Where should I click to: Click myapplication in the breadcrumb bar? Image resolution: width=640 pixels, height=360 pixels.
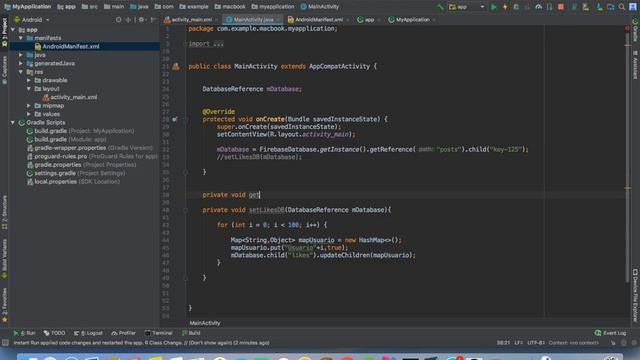click(x=273, y=7)
